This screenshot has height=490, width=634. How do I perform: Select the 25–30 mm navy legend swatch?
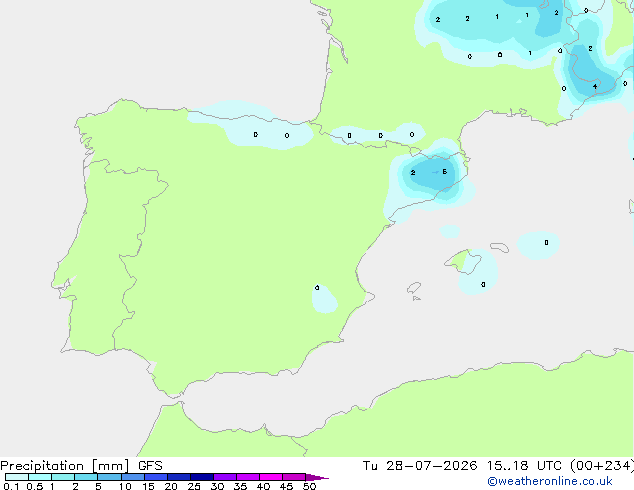click(x=202, y=477)
